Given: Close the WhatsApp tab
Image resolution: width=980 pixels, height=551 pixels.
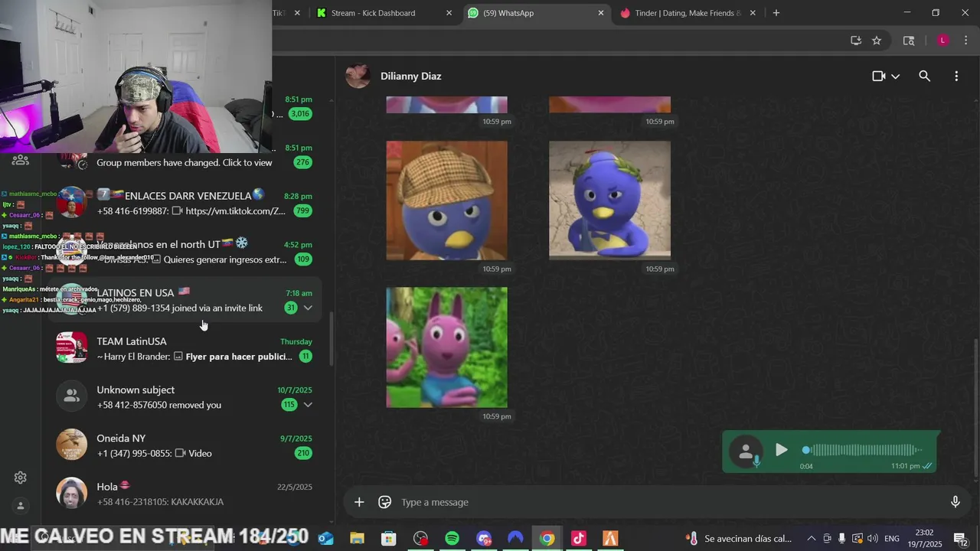Looking at the screenshot, I should point(601,13).
